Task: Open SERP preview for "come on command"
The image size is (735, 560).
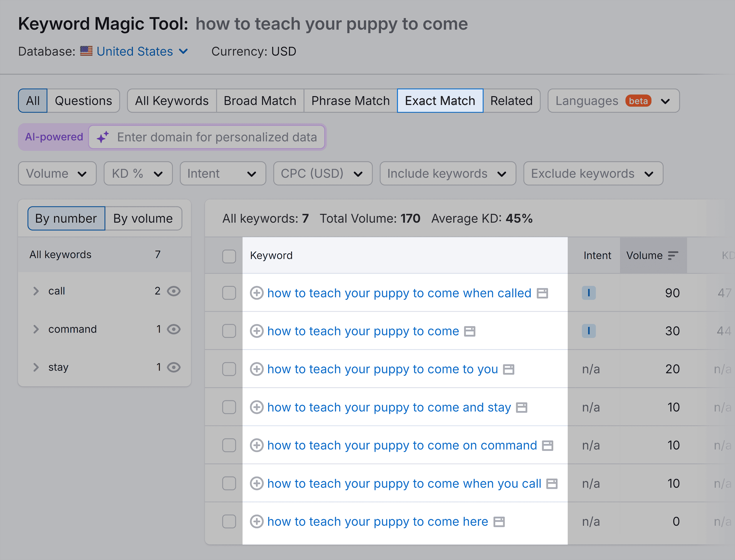Action: pos(548,445)
